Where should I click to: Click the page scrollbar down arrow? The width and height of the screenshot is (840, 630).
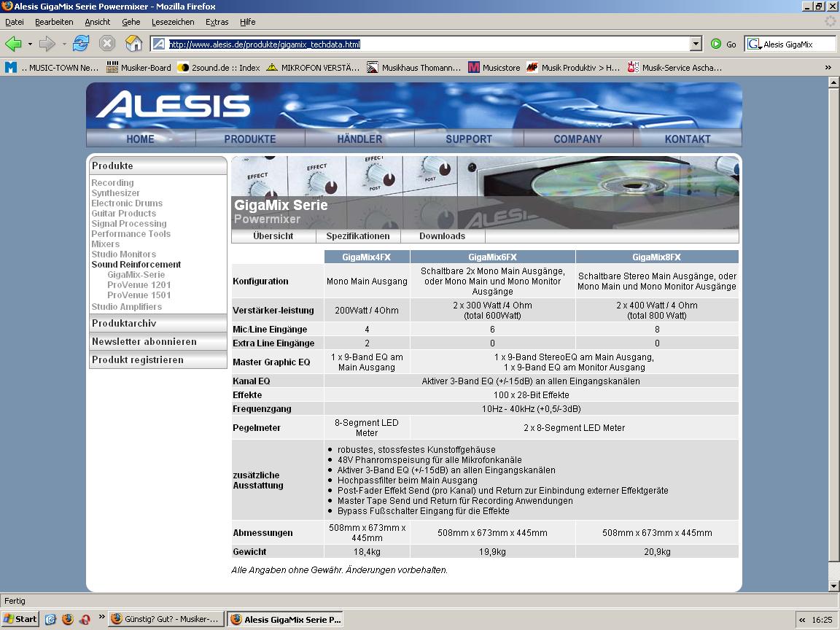pyautogui.click(x=833, y=585)
